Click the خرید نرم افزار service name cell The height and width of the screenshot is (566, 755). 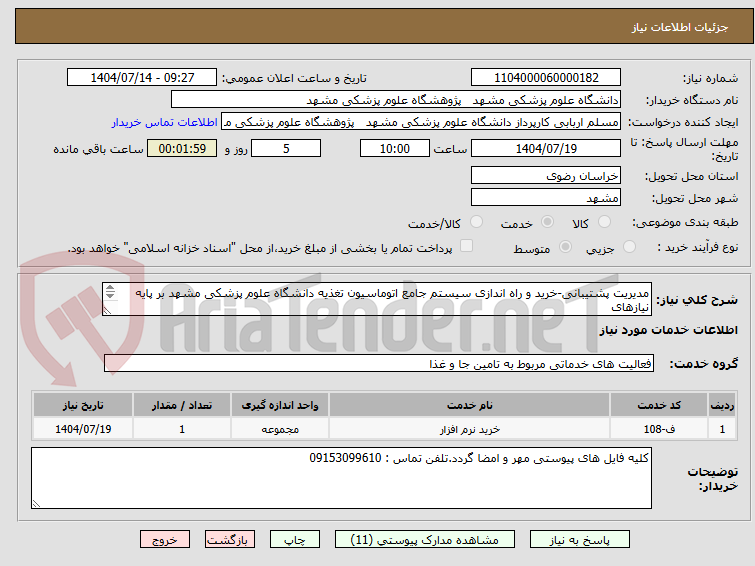469,429
